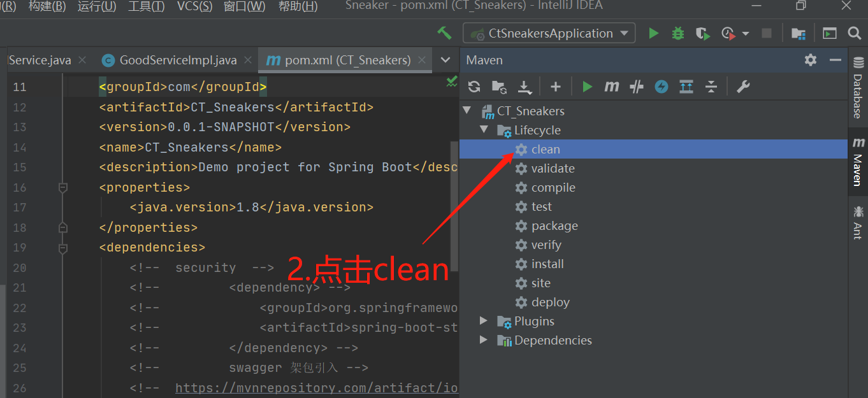Run Maven build green arrow in Maven panel
Image resolution: width=868 pixels, height=398 pixels.
(587, 87)
